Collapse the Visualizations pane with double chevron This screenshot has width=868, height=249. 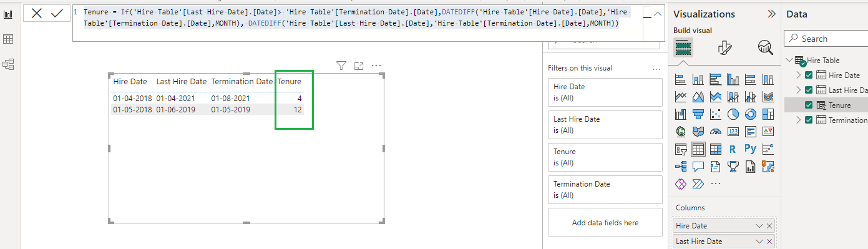click(772, 14)
